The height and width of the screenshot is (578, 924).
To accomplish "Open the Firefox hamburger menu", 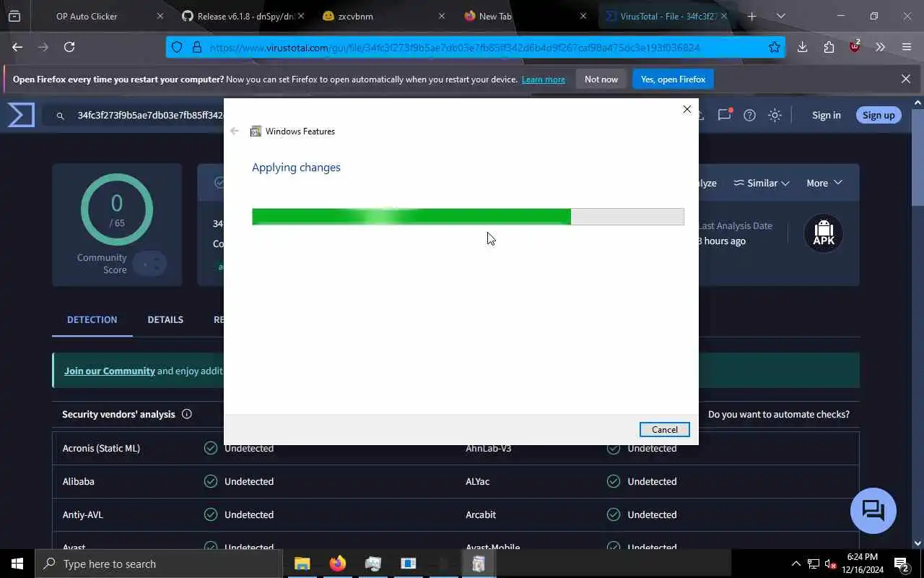I will coord(907,47).
